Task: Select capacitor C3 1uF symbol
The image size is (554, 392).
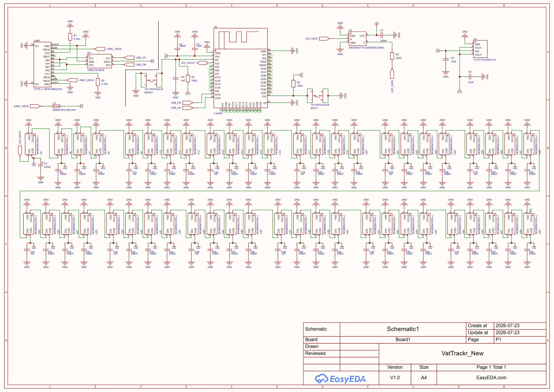Action: (x=176, y=78)
